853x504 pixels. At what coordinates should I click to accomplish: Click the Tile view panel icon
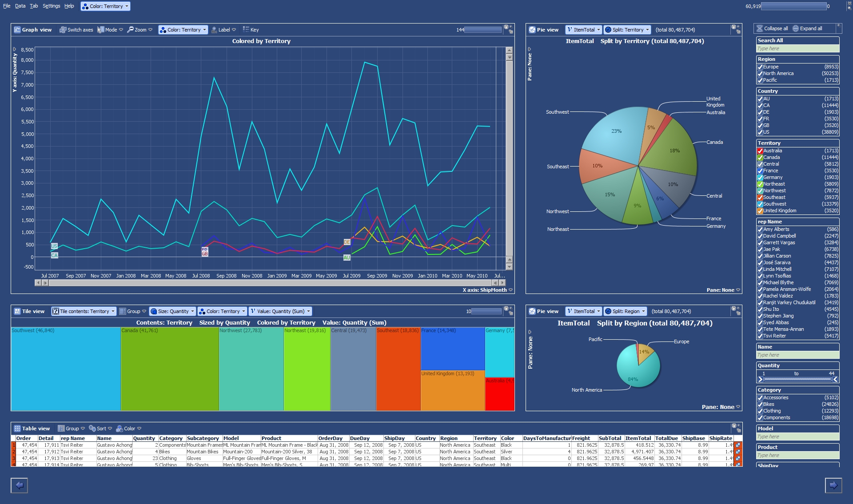pyautogui.click(x=17, y=311)
